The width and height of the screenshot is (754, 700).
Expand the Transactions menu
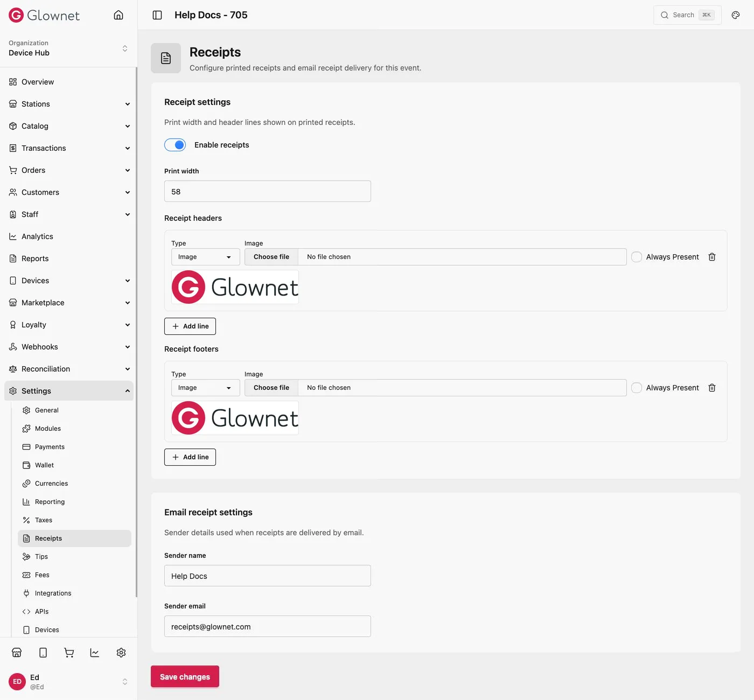click(x=68, y=148)
